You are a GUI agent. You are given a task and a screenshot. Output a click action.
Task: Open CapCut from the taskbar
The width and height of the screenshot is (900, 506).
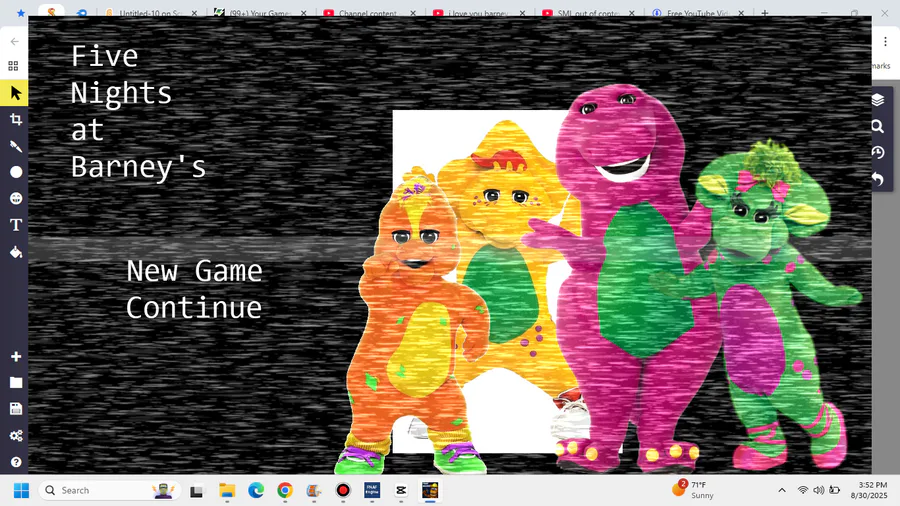pos(401,491)
